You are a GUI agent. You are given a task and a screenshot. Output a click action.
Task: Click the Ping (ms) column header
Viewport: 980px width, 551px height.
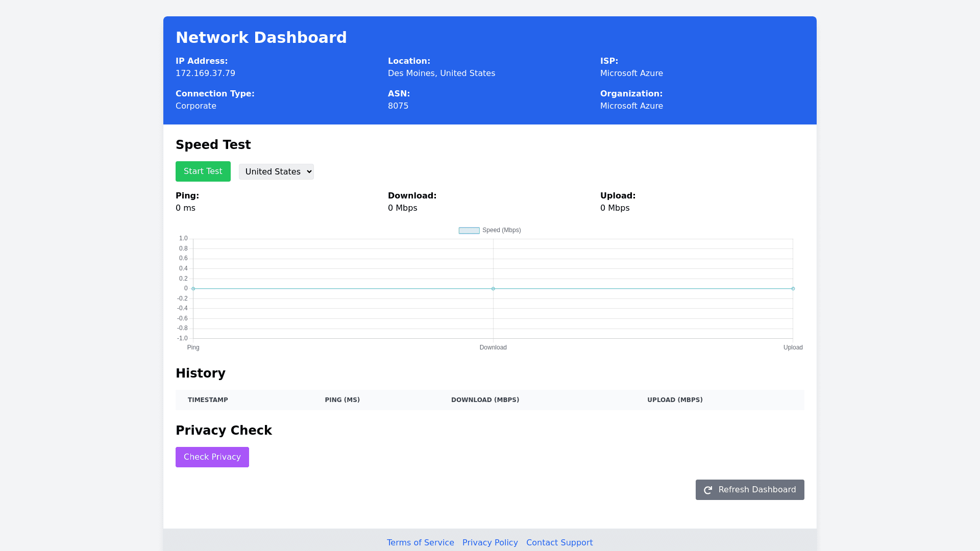click(x=342, y=400)
